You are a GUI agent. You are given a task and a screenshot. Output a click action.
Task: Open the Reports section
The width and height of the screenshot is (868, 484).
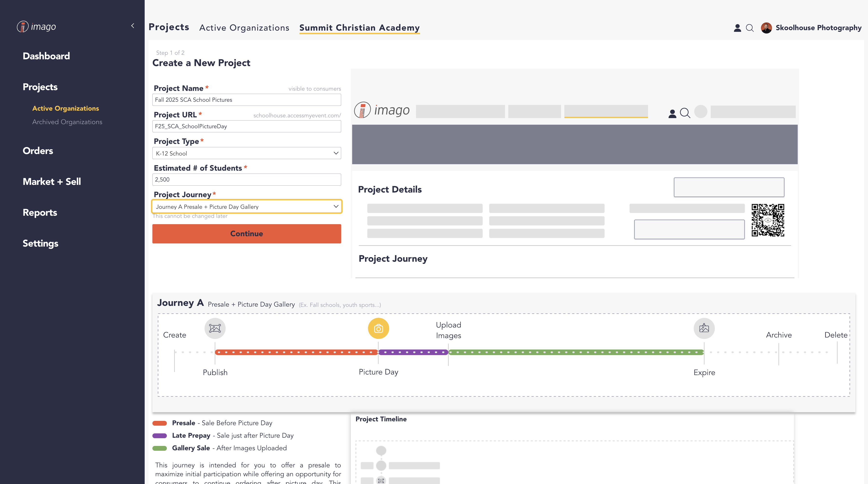(40, 213)
